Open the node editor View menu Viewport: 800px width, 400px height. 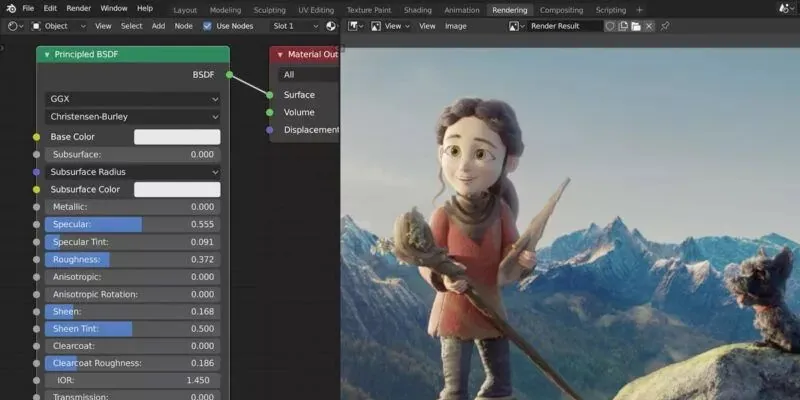click(103, 26)
